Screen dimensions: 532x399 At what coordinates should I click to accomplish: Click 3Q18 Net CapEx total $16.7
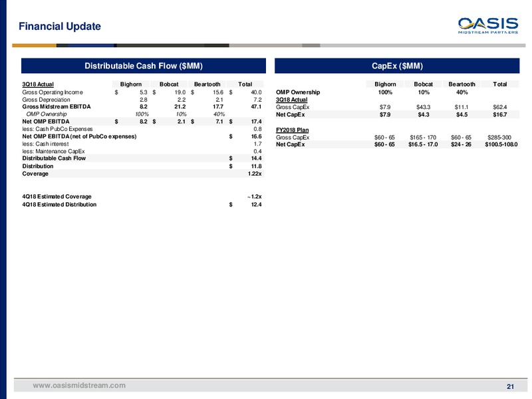[x=500, y=114]
